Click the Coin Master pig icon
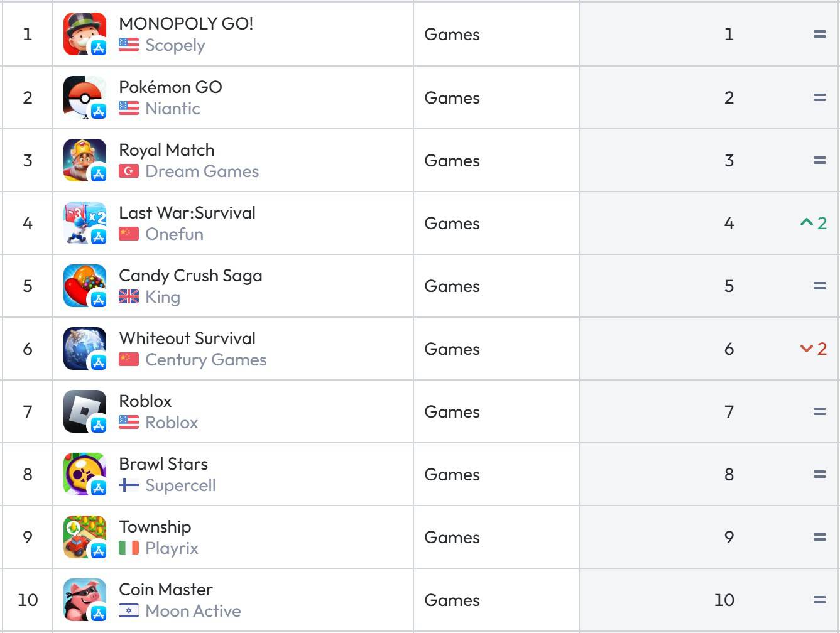 pos(85,600)
